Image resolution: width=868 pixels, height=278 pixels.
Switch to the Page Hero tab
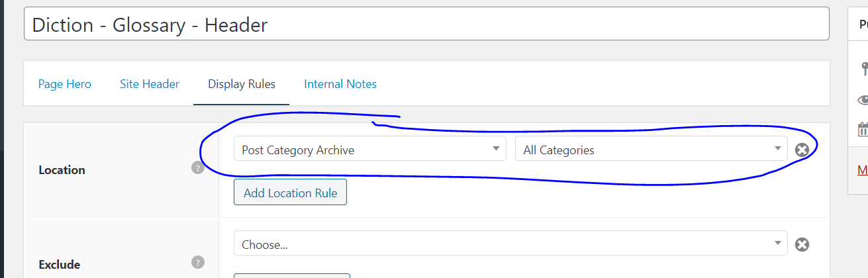tap(65, 84)
